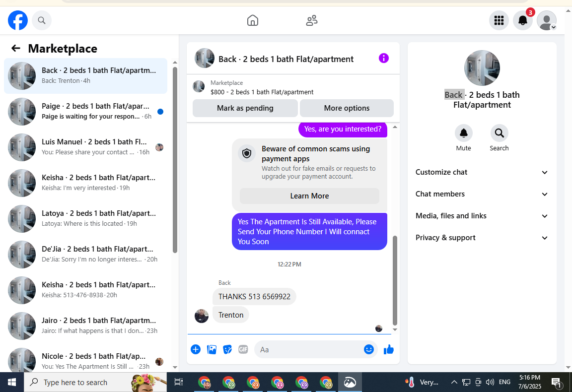Open Task View on the taskbar
The width and height of the screenshot is (572, 392).
178,382
